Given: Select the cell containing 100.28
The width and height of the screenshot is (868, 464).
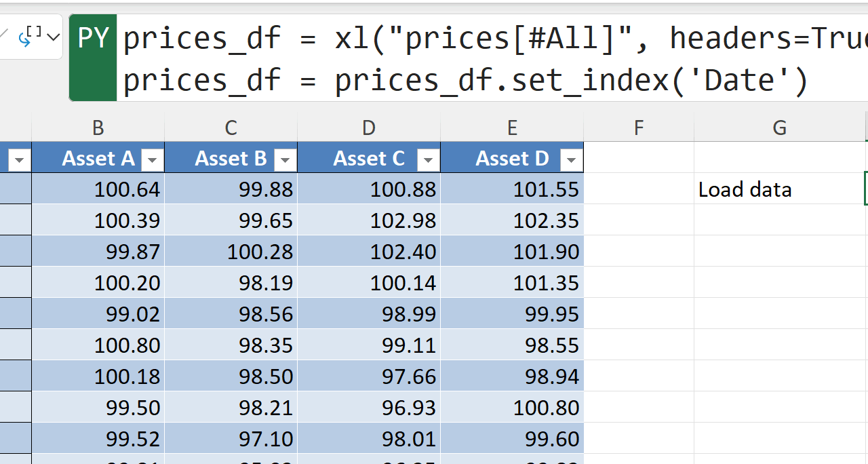Looking at the screenshot, I should (231, 252).
